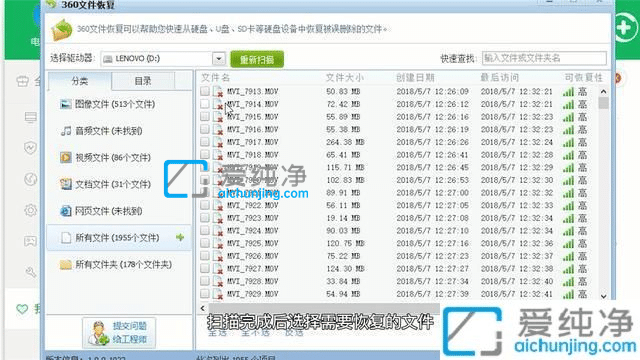The height and width of the screenshot is (360, 640).
Task: Open the 选择驱动器 LENOVO (D:) drive dropdown
Action: click(x=163, y=59)
